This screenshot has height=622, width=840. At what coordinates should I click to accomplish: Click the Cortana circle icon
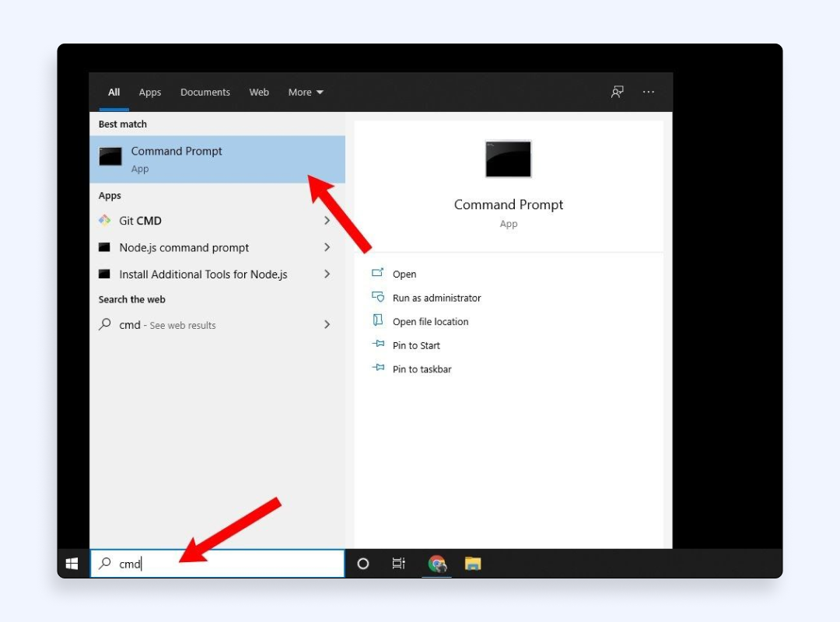coord(362,564)
